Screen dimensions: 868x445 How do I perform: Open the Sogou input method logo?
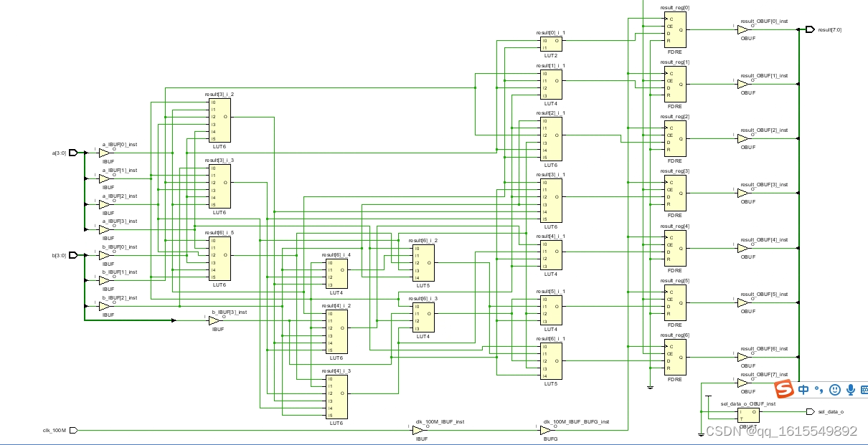pos(784,389)
